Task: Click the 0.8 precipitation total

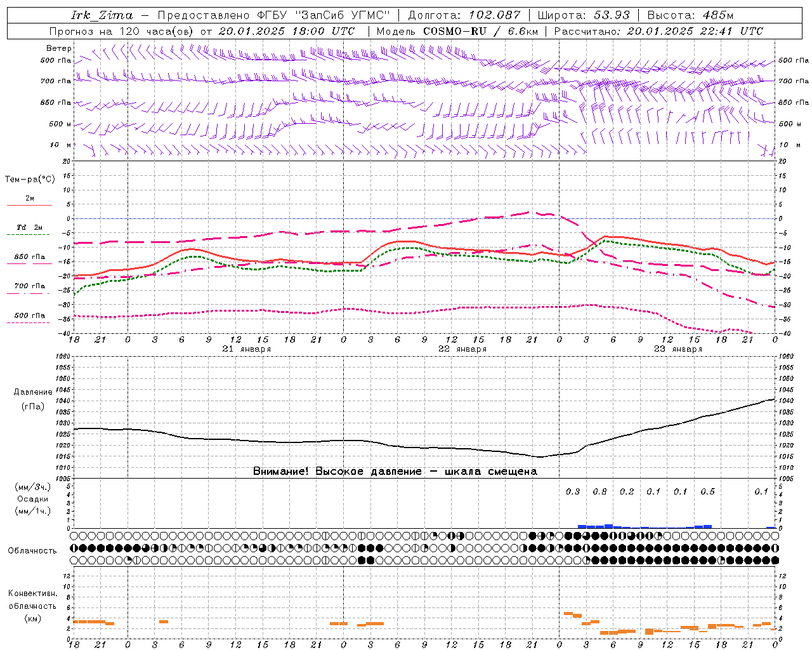Action: 599,491
